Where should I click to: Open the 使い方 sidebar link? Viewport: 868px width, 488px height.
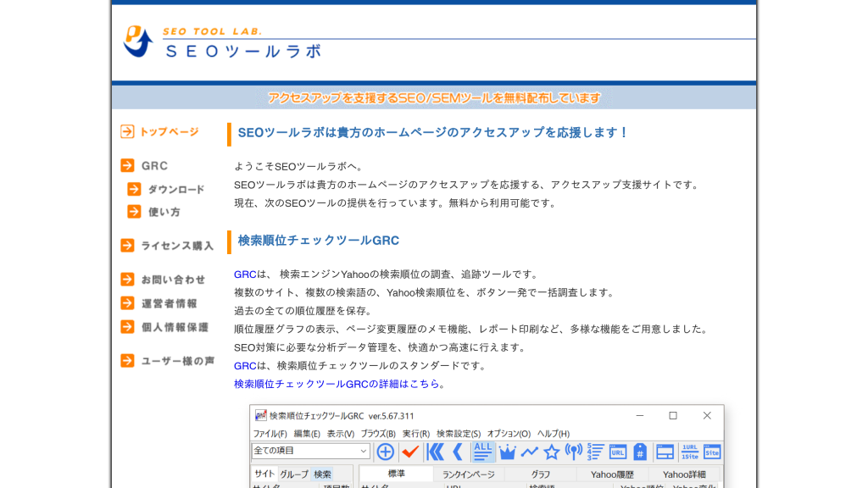tap(154, 212)
